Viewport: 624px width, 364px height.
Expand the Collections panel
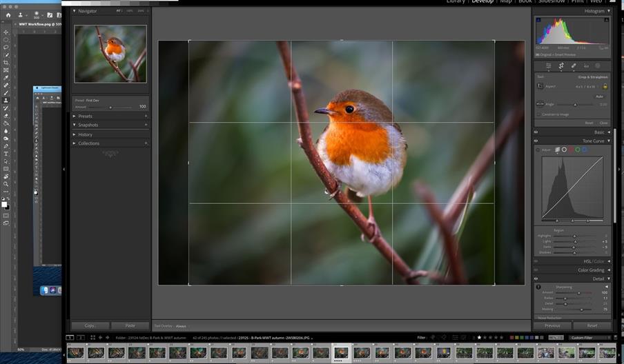click(x=75, y=143)
